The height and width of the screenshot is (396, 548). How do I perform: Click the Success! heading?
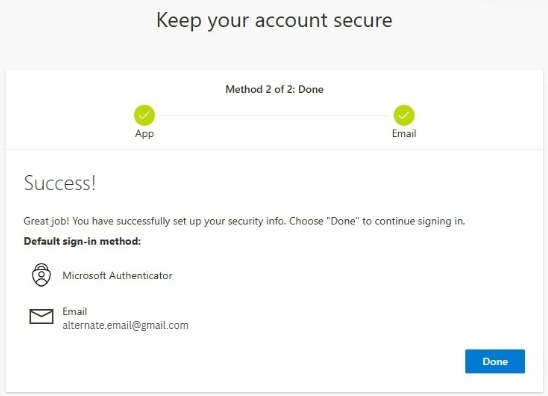click(60, 183)
